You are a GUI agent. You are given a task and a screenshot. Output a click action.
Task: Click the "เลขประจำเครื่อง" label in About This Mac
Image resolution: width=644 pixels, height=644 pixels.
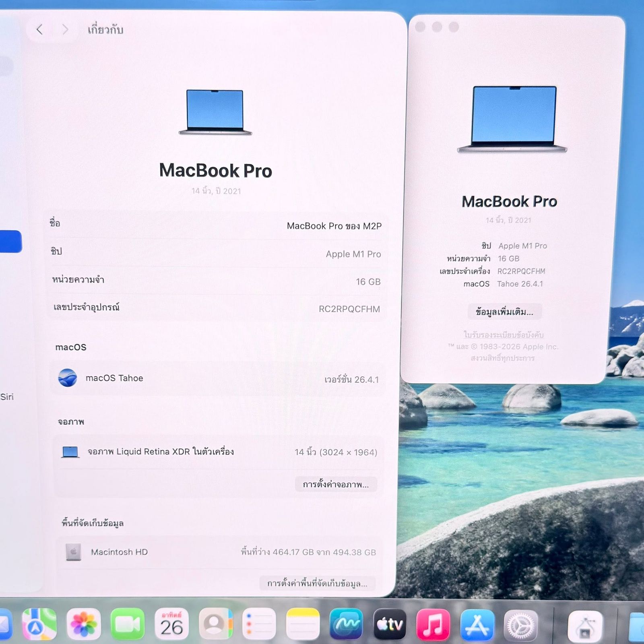[x=465, y=271]
